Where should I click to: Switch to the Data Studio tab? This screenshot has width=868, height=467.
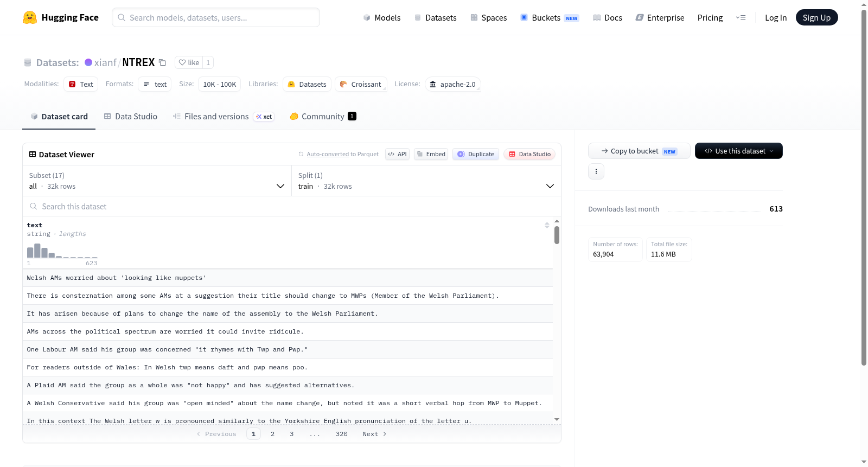point(131,116)
